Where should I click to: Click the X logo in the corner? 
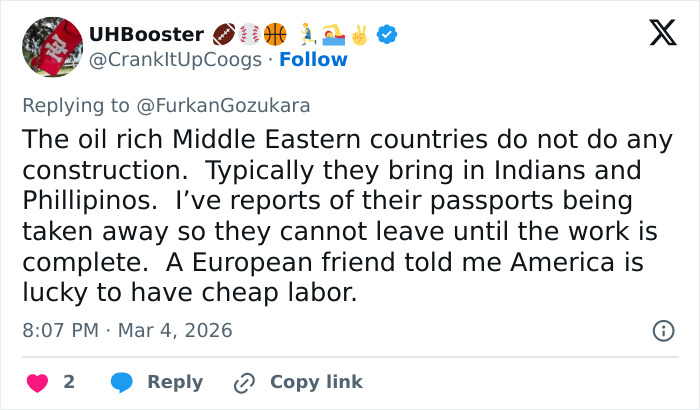655,35
